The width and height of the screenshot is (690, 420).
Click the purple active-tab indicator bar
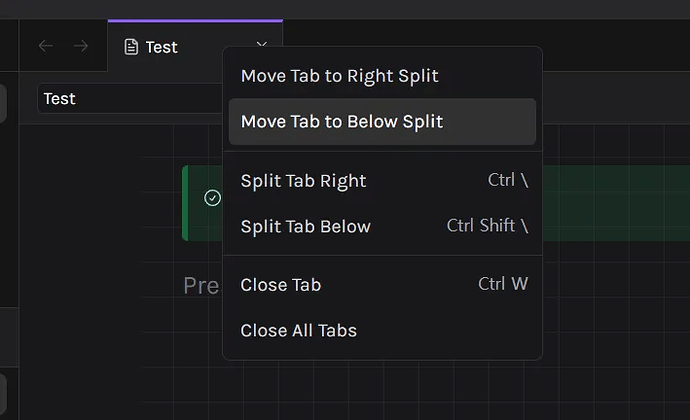coord(195,20)
